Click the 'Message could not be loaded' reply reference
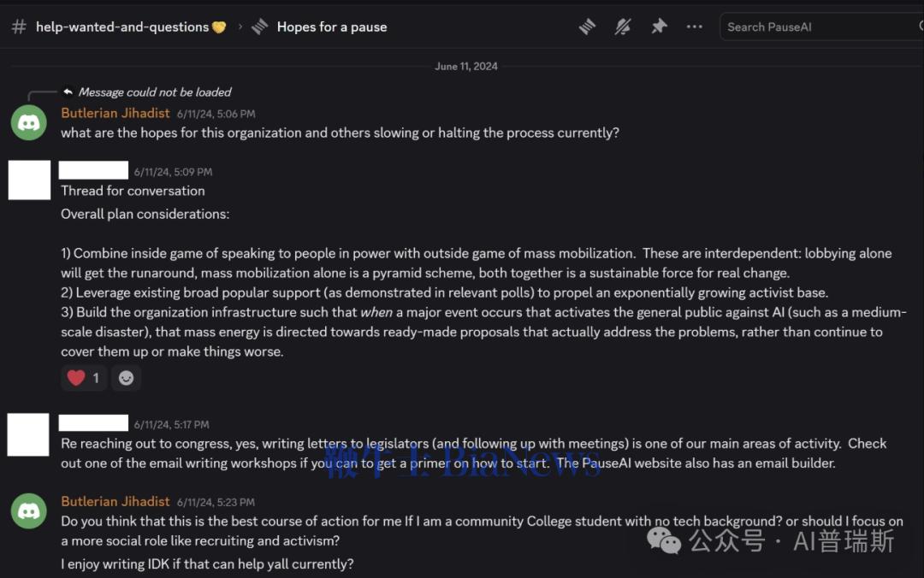Viewport: 924px width, 578px height. [x=155, y=92]
